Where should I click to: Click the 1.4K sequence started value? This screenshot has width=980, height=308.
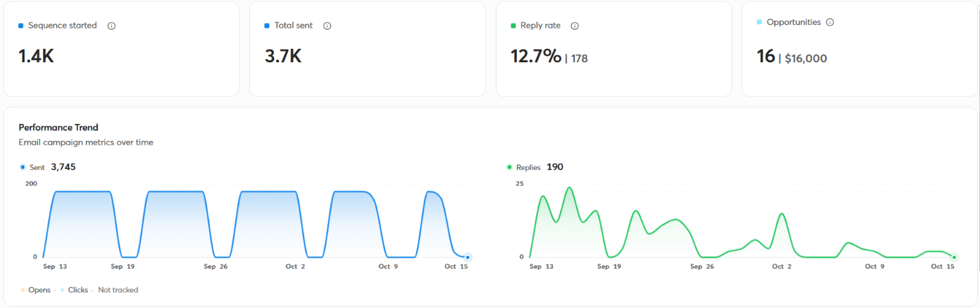click(x=36, y=56)
